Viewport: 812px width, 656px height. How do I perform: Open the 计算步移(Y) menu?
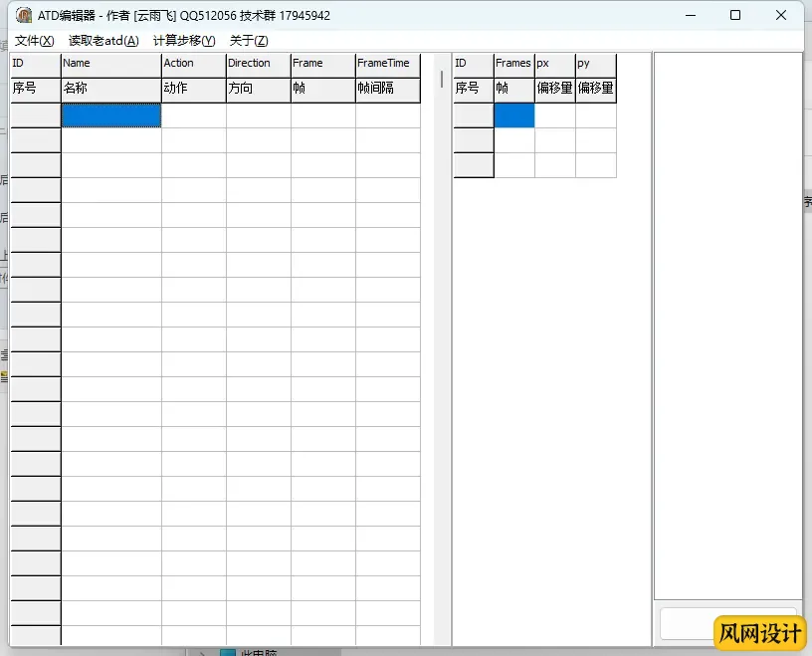click(x=184, y=41)
